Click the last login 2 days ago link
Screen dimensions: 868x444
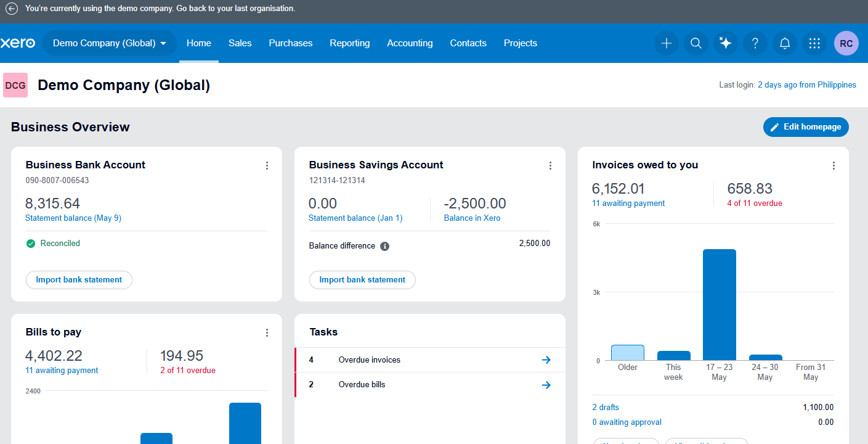[x=807, y=85]
